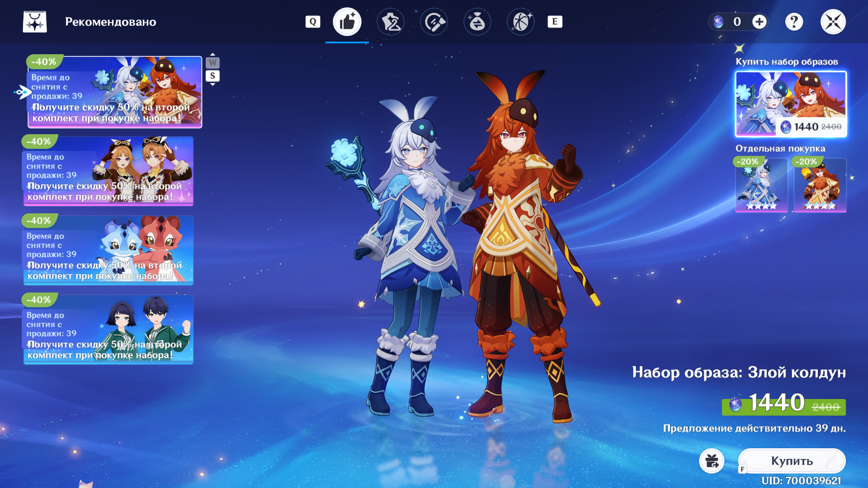Select the blue and red creature bundle
This screenshot has width=868, height=488.
[x=108, y=251]
